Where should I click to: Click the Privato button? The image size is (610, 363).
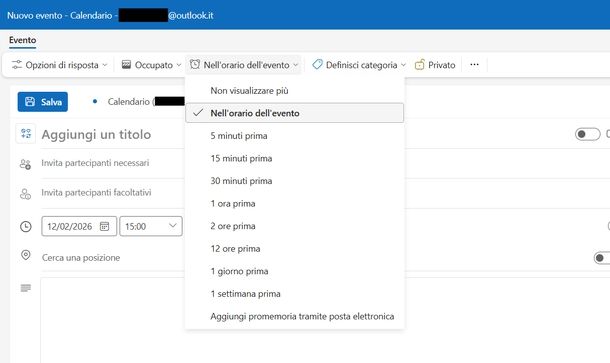pyautogui.click(x=435, y=65)
